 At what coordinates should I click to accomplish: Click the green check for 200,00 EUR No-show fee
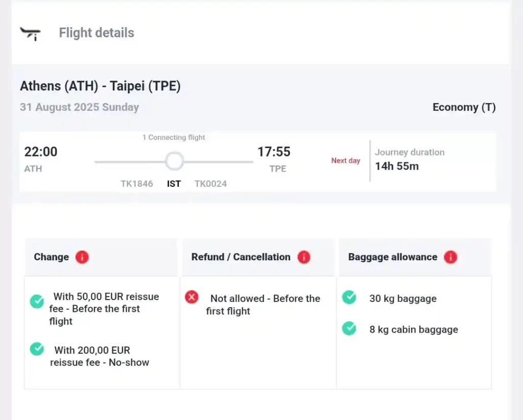pyautogui.click(x=37, y=349)
